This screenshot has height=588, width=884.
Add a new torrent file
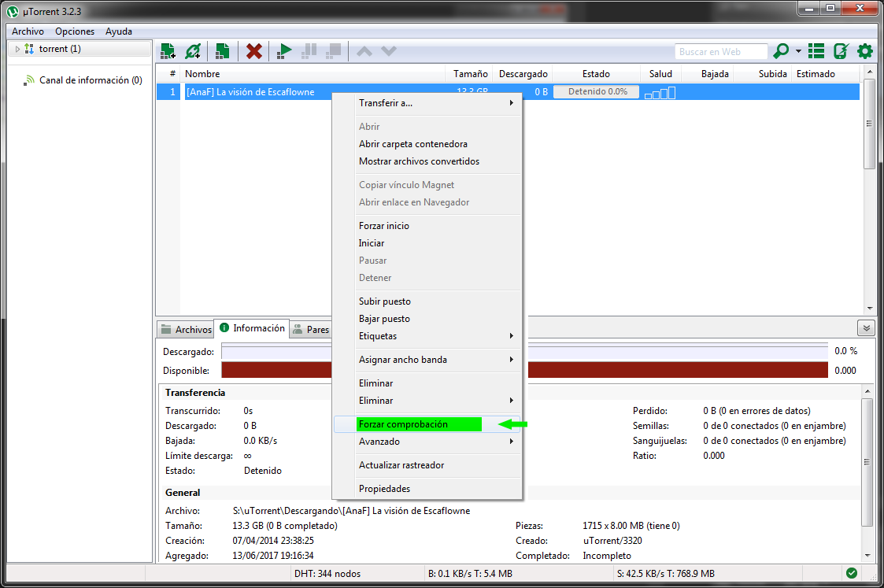coord(167,50)
